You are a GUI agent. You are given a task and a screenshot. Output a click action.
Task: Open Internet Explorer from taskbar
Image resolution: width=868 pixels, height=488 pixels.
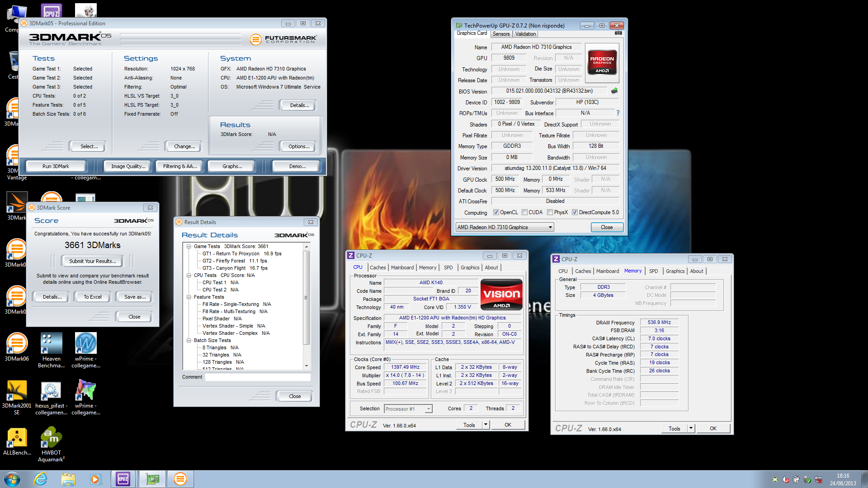41,479
